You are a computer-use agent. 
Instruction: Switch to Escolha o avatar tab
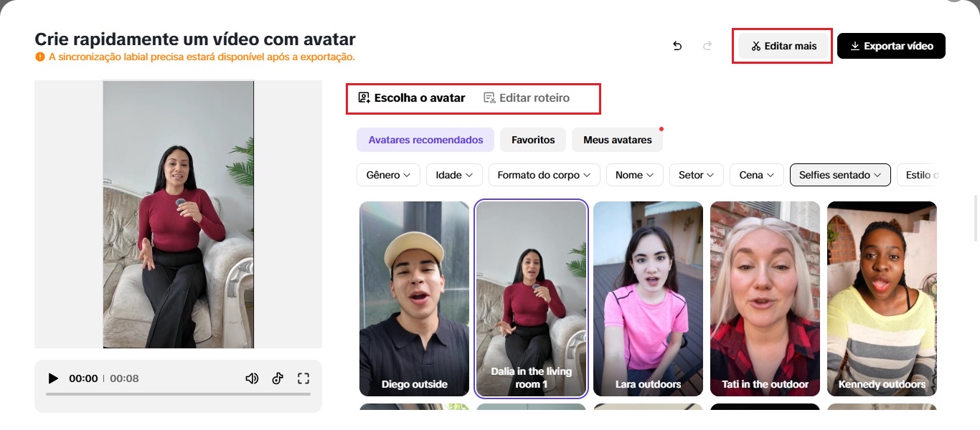[412, 97]
